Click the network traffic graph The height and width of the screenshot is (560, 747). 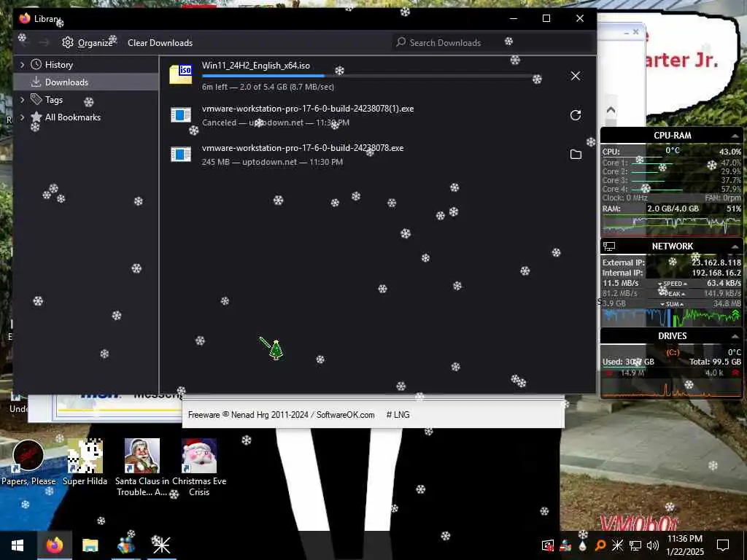coord(672,318)
